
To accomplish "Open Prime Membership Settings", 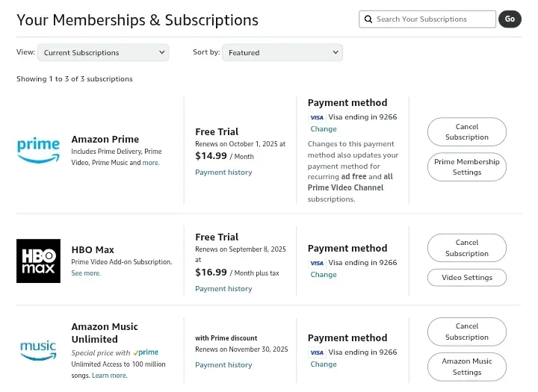I will tap(466, 167).
